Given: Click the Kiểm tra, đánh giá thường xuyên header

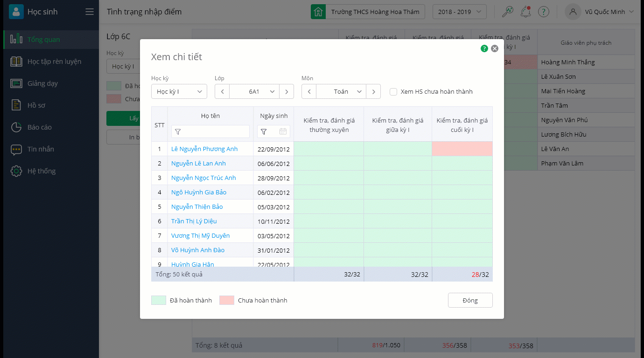Looking at the screenshot, I should pyautogui.click(x=329, y=125).
